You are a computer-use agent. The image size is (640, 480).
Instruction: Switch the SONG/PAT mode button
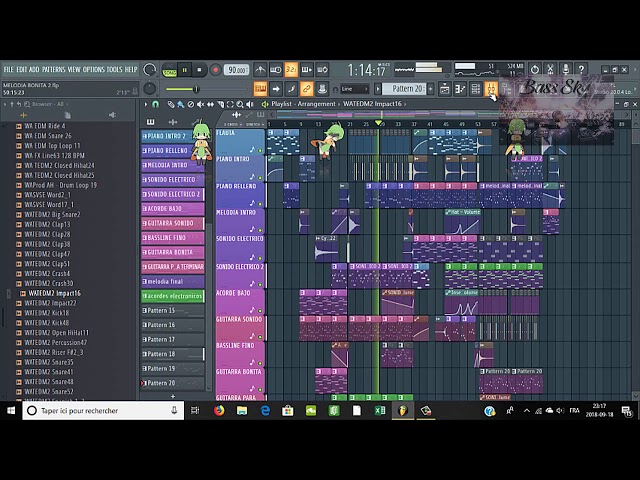[x=169, y=70]
